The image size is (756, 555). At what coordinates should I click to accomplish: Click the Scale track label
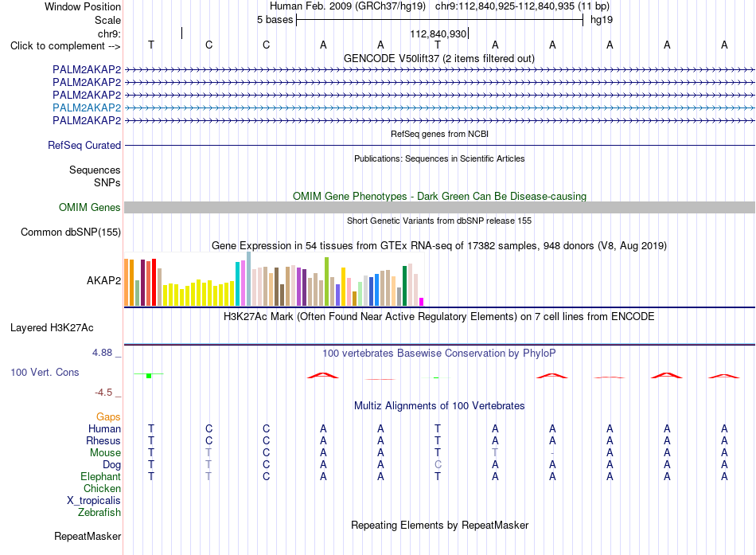tap(108, 20)
